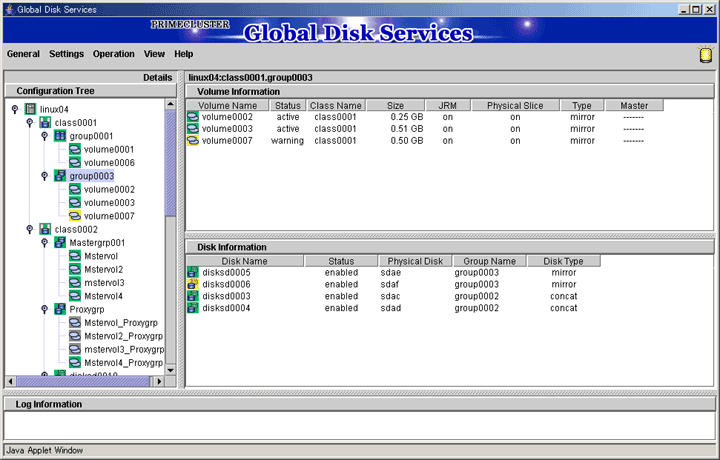Screen dimensions: 720x460
Task: Collapse the Proxygrp tree node
Action: (x=44, y=309)
